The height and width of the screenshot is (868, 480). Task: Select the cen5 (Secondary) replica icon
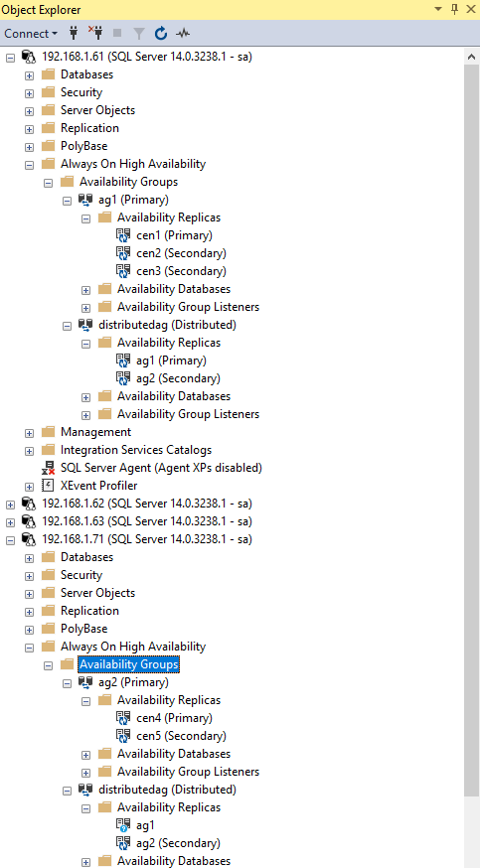pos(123,736)
